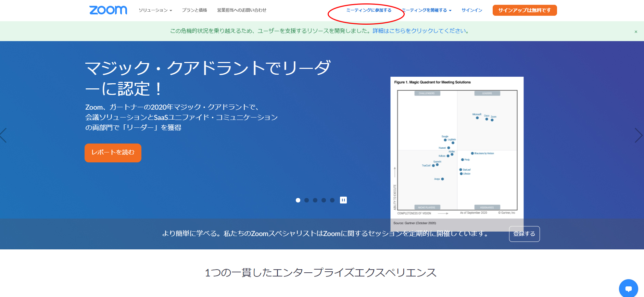Open the ソリューション dropdown menu
The image size is (644, 297).
[x=155, y=10]
